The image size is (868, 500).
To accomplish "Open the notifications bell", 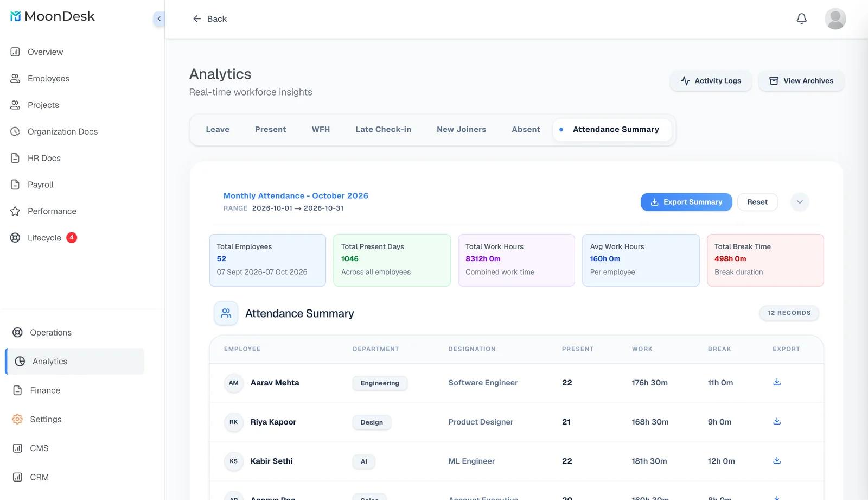I will coord(801,19).
